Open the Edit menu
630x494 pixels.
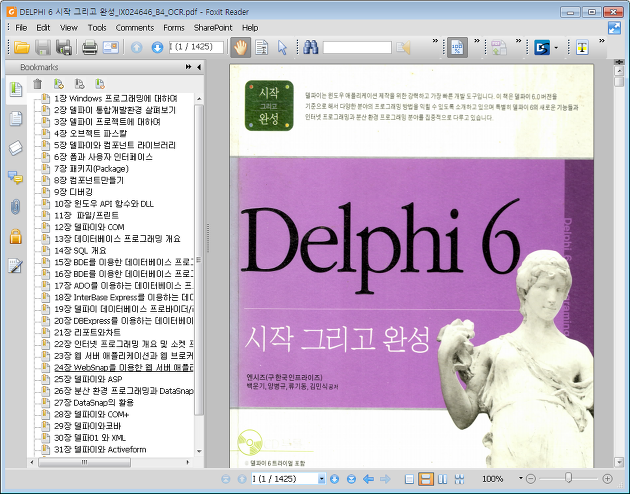point(43,28)
